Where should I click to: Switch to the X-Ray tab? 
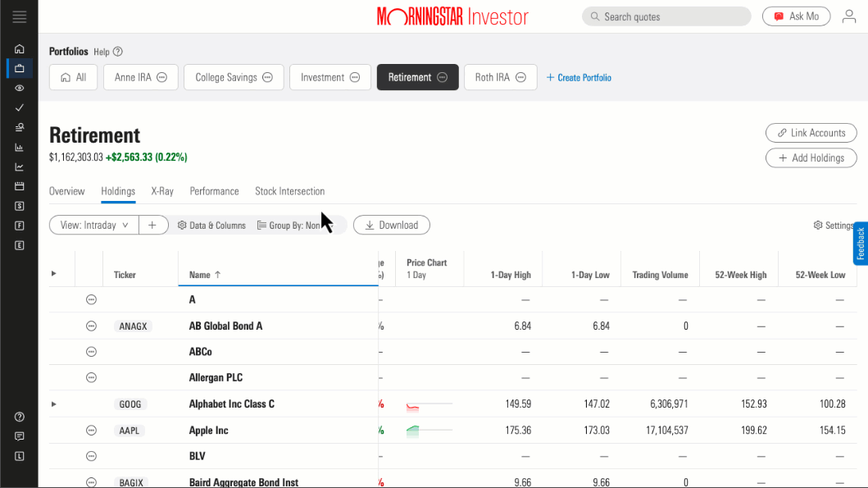pyautogui.click(x=162, y=191)
